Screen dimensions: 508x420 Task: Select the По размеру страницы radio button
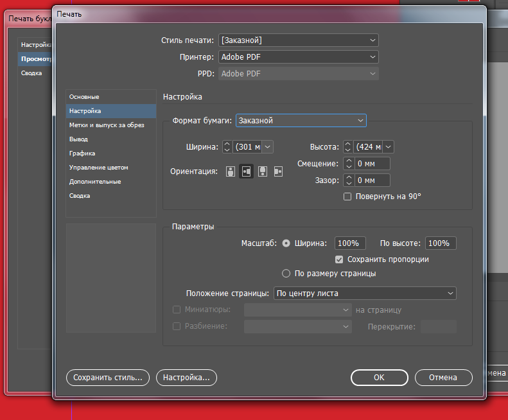pos(286,274)
